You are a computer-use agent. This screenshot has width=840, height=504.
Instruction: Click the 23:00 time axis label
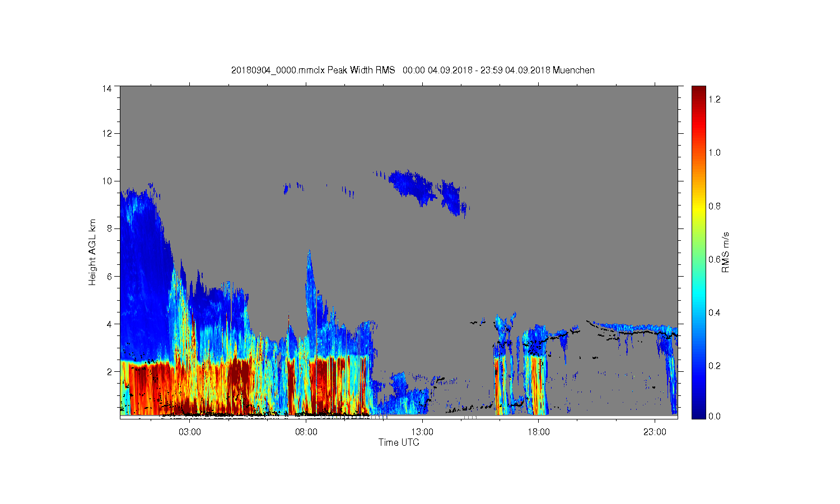pyautogui.click(x=655, y=432)
